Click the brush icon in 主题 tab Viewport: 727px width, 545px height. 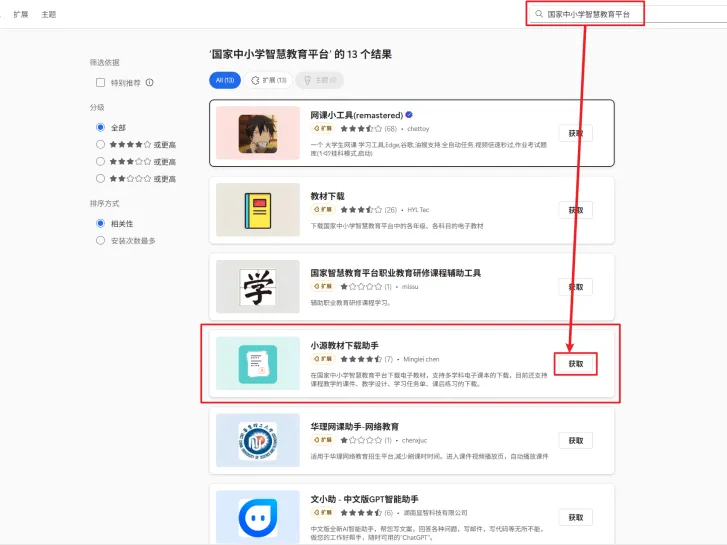[x=307, y=80]
